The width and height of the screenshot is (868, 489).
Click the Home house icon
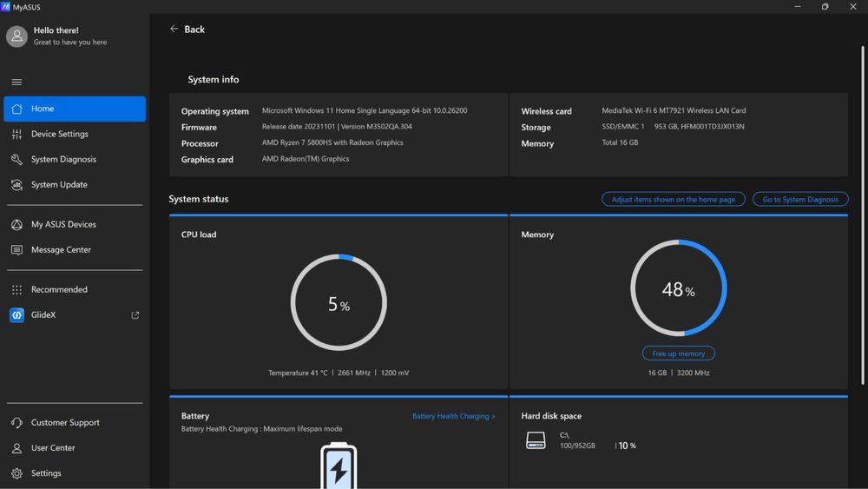click(16, 109)
